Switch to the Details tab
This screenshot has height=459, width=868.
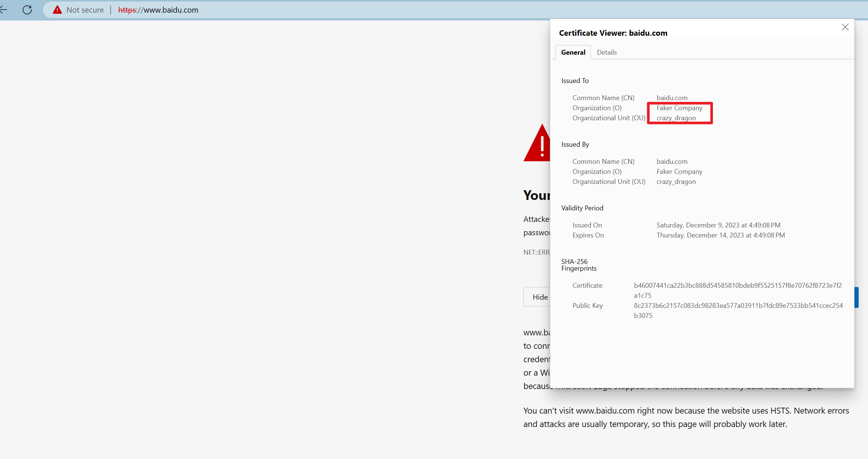pos(606,52)
